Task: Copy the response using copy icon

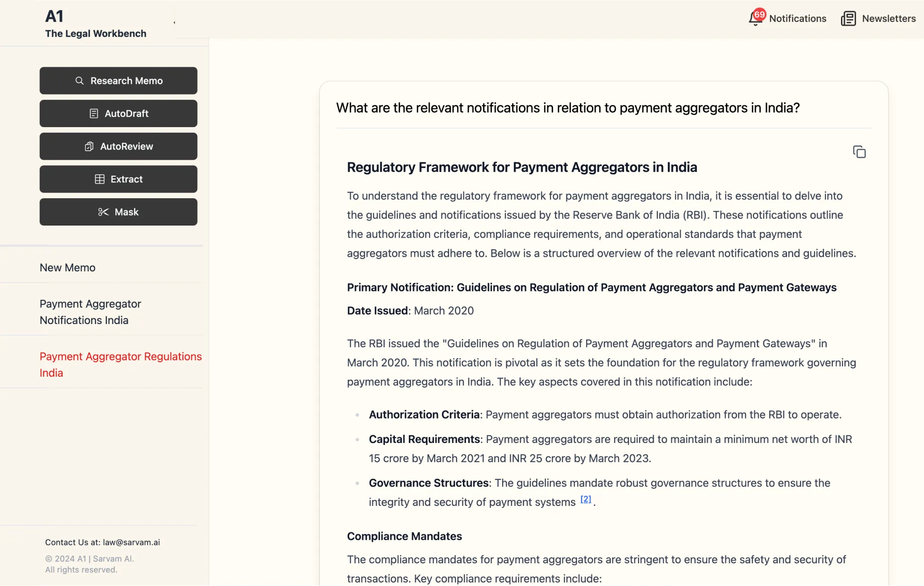Action: [859, 152]
